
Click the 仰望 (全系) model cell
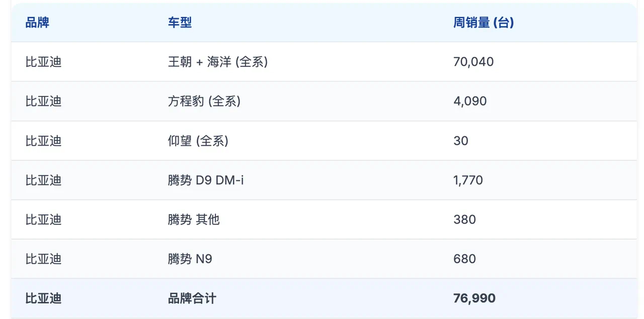[198, 141]
